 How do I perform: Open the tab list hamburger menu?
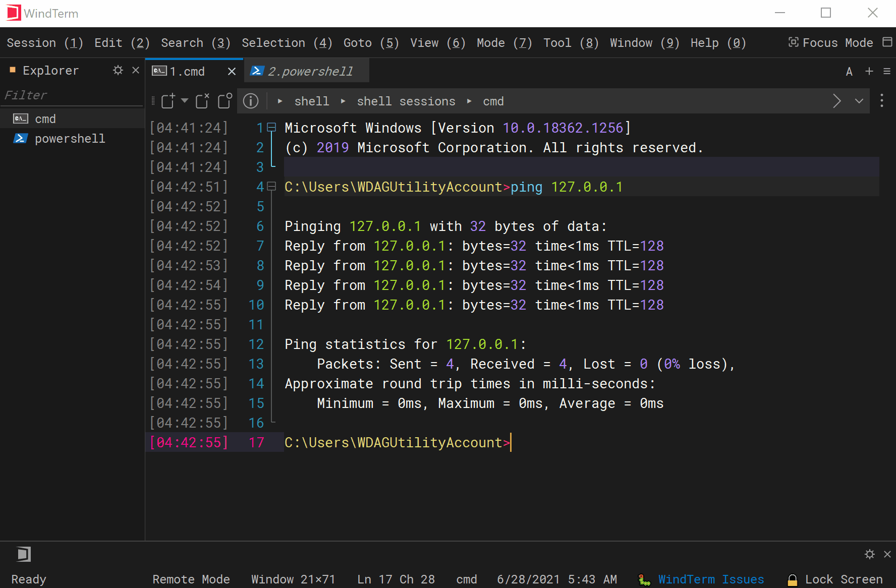tap(887, 72)
